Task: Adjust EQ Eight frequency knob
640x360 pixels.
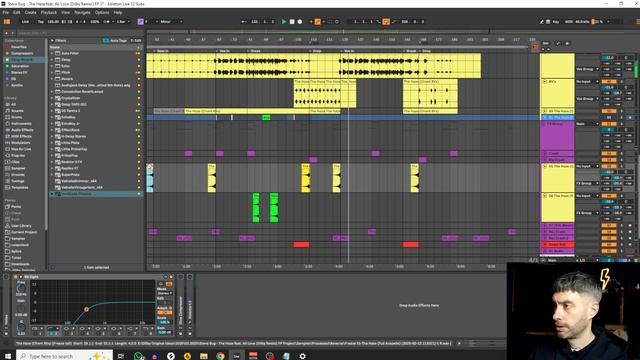Action: pos(21,289)
